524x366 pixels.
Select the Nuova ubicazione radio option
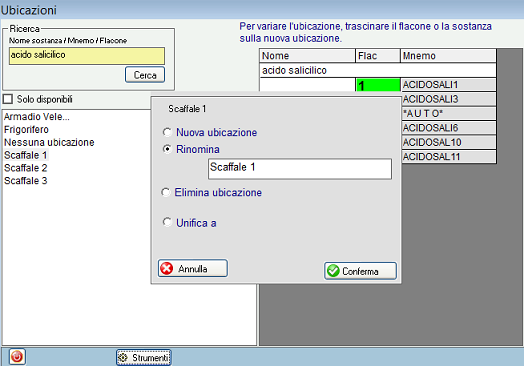click(x=167, y=132)
